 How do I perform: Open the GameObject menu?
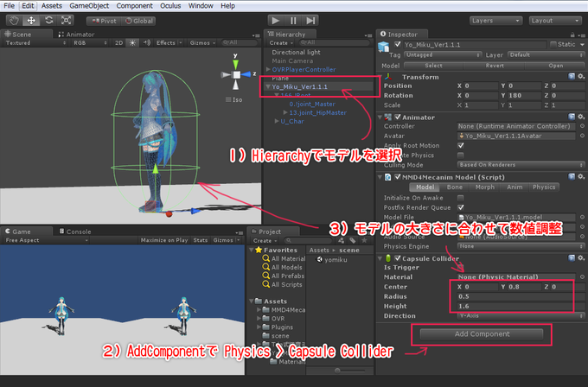(x=89, y=6)
